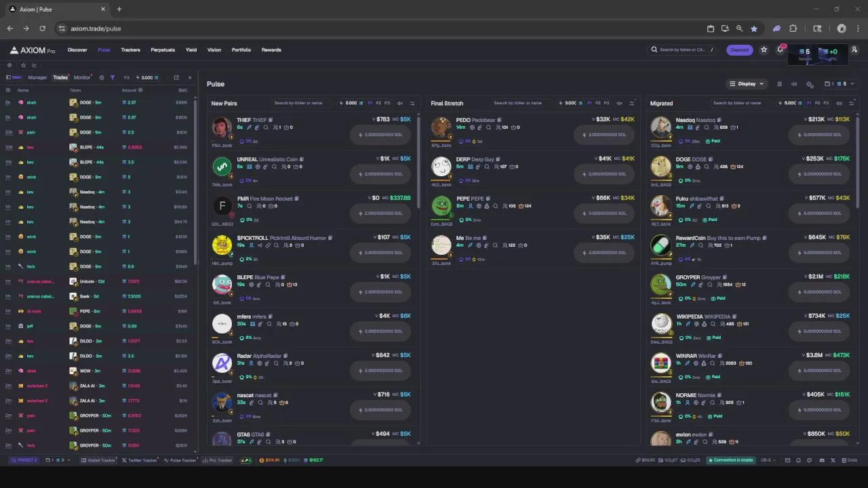Image resolution: width=868 pixels, height=488 pixels.
Task: Open Pulse Tracker from the bottom bar
Action: tap(180, 460)
